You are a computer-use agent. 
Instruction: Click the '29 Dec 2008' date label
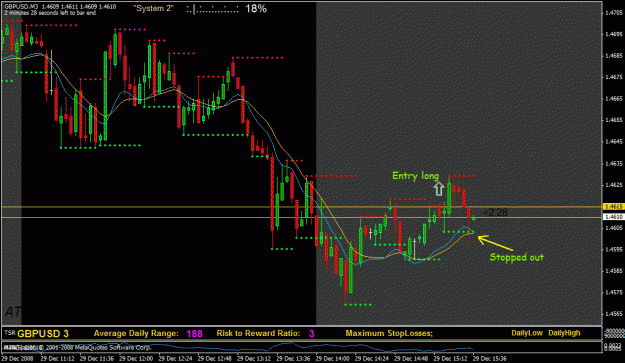pos(18,359)
